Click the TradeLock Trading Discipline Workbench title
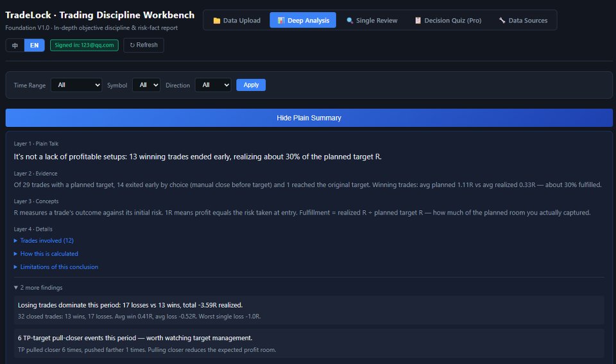 (100, 15)
